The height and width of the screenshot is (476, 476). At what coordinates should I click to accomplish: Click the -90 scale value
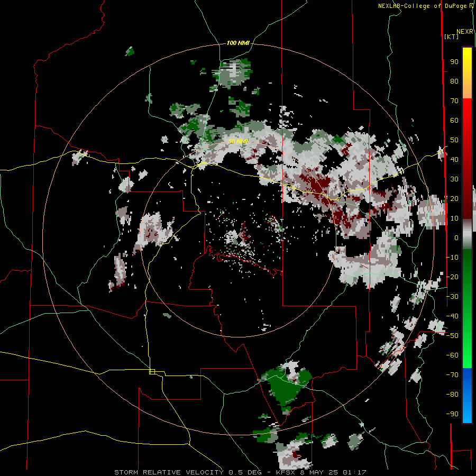tap(452, 414)
